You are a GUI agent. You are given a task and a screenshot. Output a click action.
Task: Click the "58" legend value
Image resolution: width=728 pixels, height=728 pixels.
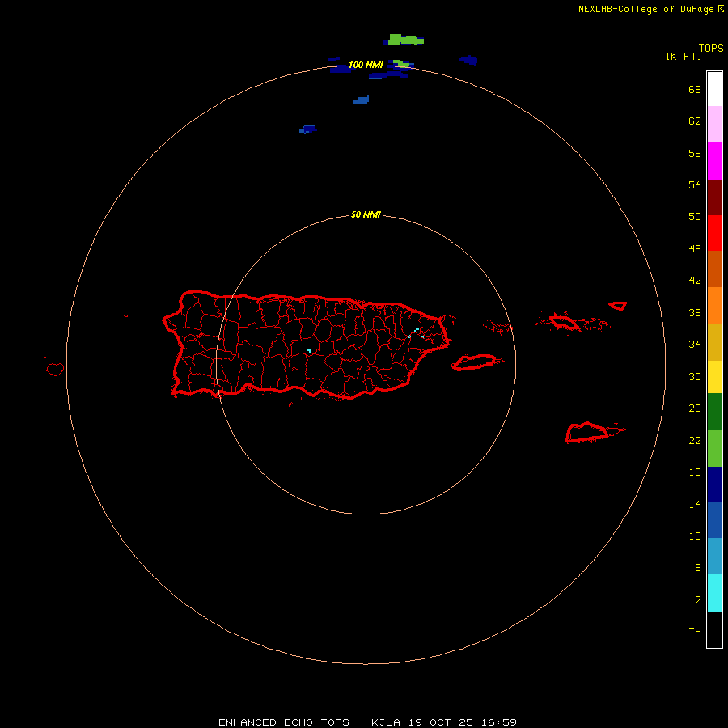coord(695,153)
